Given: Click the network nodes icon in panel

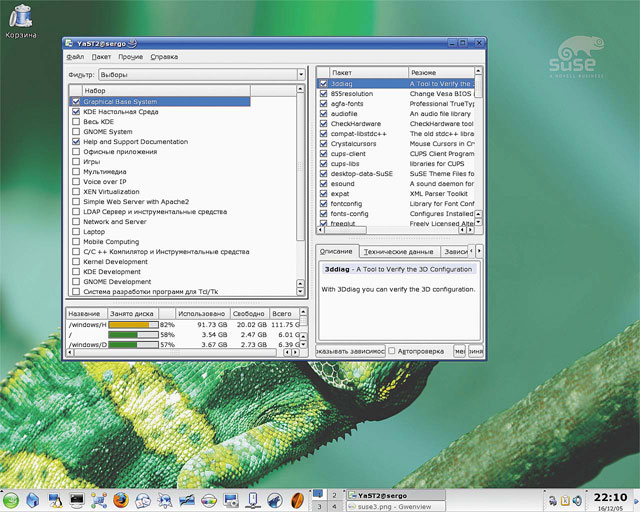Looking at the screenshot, I should tap(99, 500).
